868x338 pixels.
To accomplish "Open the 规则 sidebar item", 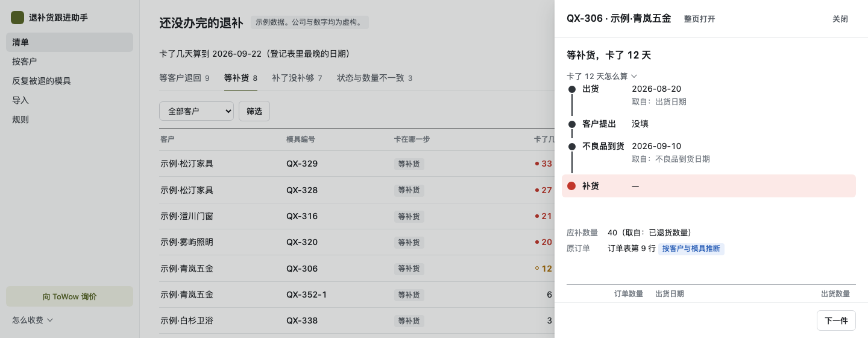I will point(69,120).
